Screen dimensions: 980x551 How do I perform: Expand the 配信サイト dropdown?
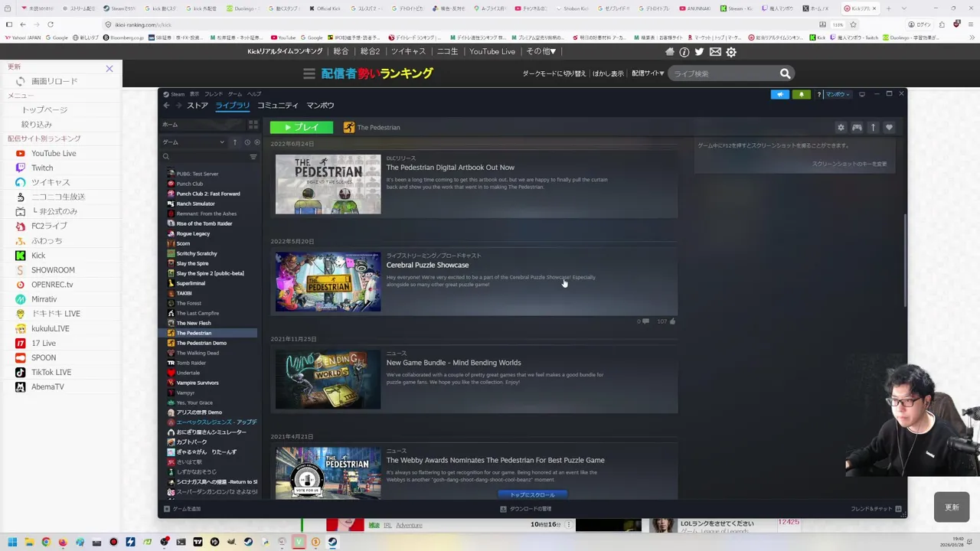tap(648, 73)
